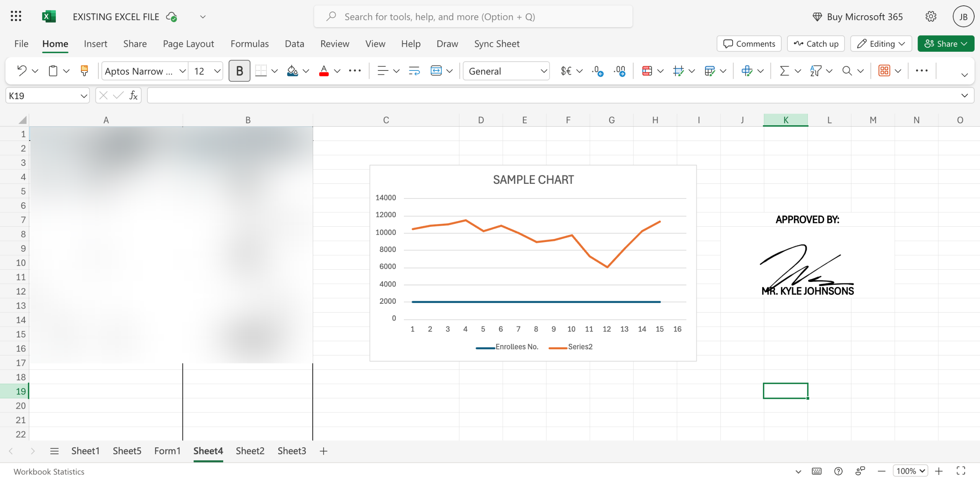980x478 pixels.
Task: Open the Formulas ribbon tab
Action: [250, 44]
